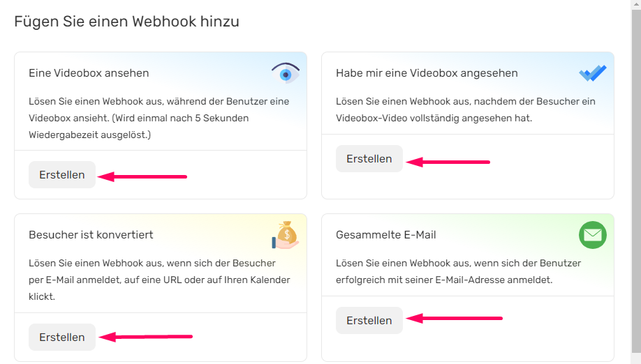The height and width of the screenshot is (364, 641).
Task: Click the description about 5 Sekunden Wiedergabezeit
Action: (159, 118)
